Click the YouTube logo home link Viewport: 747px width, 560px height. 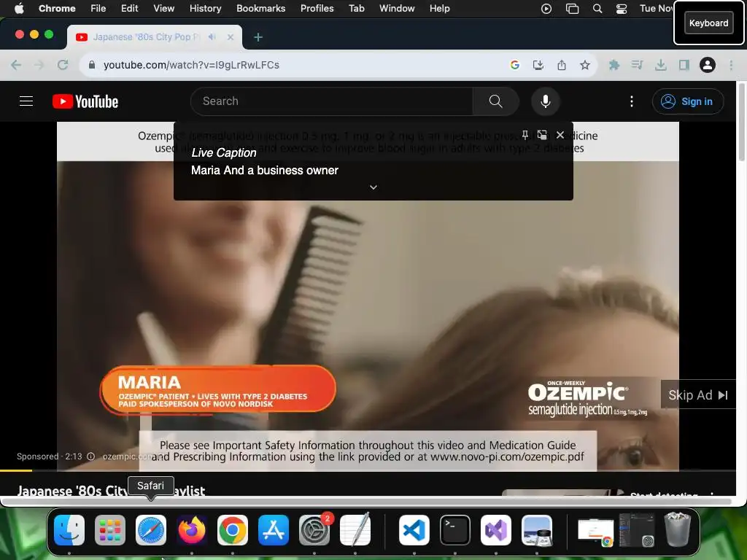(x=85, y=101)
